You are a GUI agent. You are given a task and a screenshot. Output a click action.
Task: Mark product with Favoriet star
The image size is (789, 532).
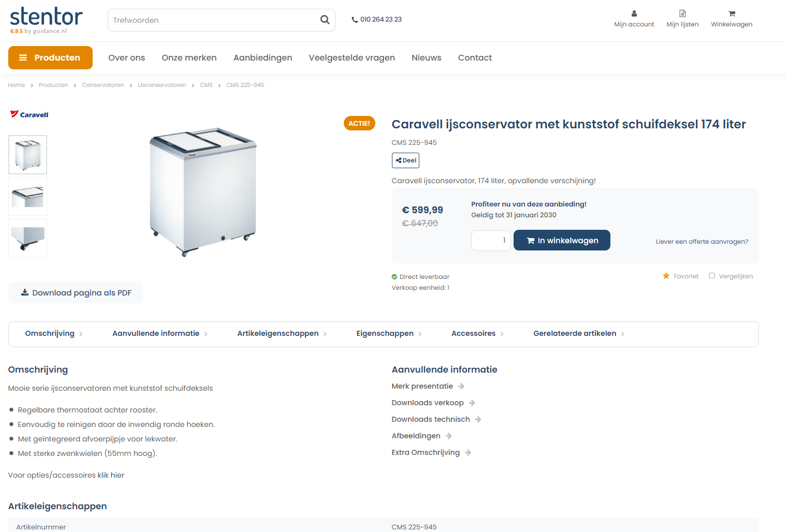tap(666, 276)
